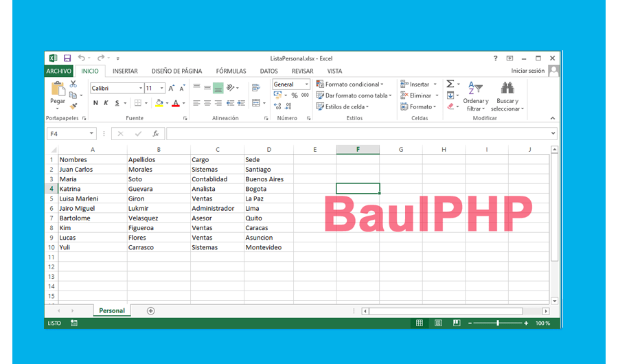
Task: Click the Eliminar cells button
Action: 420,95
